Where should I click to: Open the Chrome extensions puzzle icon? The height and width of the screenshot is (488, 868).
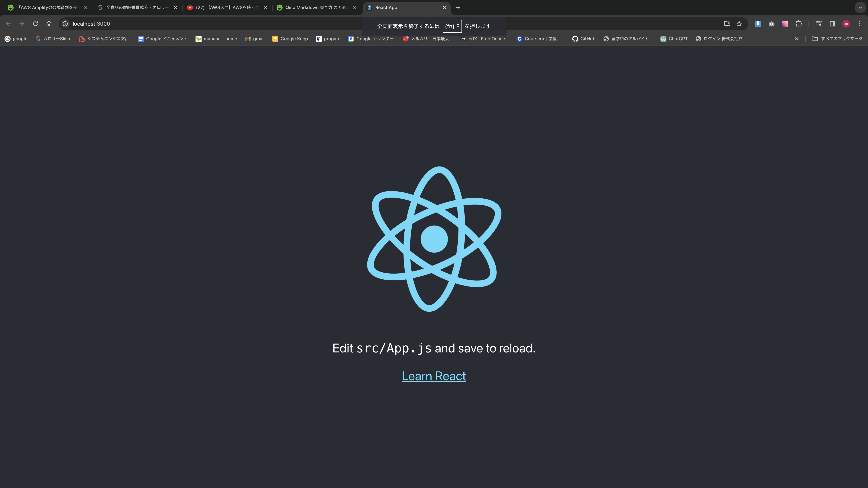[x=798, y=24]
